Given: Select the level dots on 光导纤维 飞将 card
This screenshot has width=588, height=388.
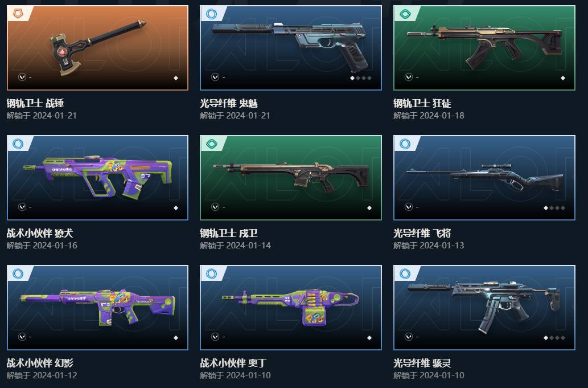Looking at the screenshot, I should [554, 208].
